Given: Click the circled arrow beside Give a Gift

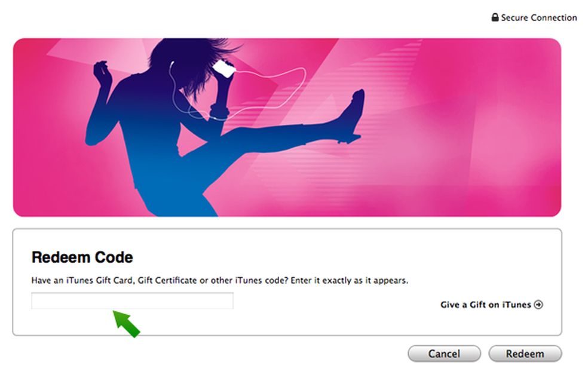Looking at the screenshot, I should (538, 305).
